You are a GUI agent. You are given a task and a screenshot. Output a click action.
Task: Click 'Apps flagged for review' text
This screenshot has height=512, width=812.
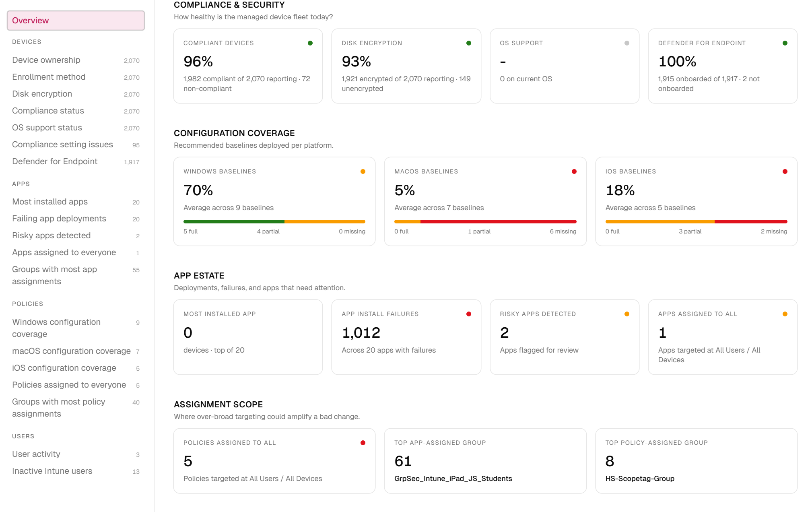pos(539,350)
